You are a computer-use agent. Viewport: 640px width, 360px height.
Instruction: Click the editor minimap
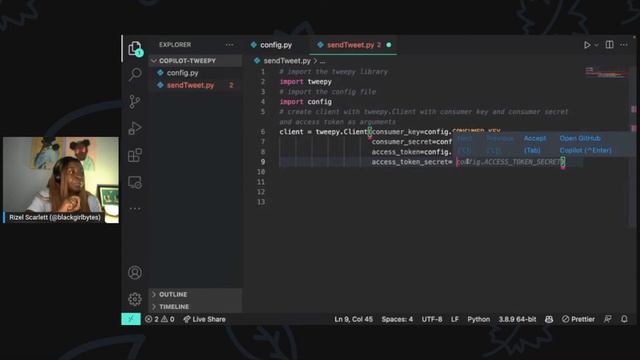(606, 72)
